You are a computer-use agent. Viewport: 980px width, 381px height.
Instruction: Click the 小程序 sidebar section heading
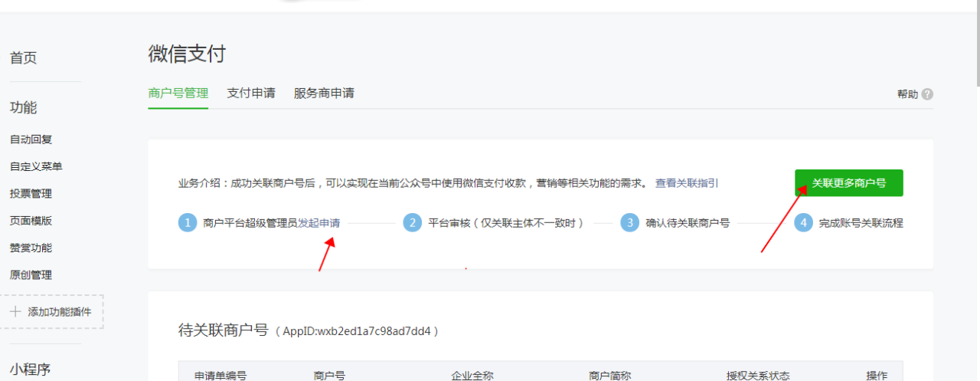[30, 370]
